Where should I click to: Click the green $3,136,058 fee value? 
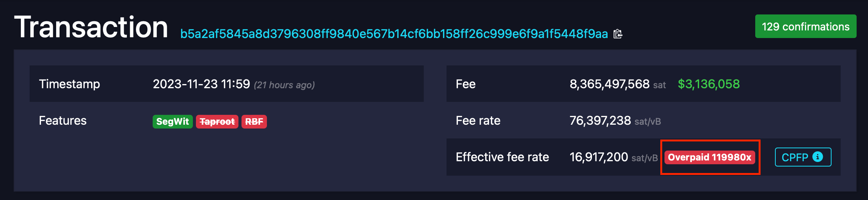pyautogui.click(x=709, y=84)
